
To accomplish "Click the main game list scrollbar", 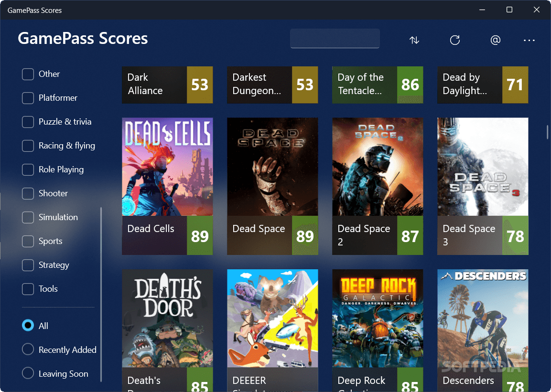I will [547, 132].
